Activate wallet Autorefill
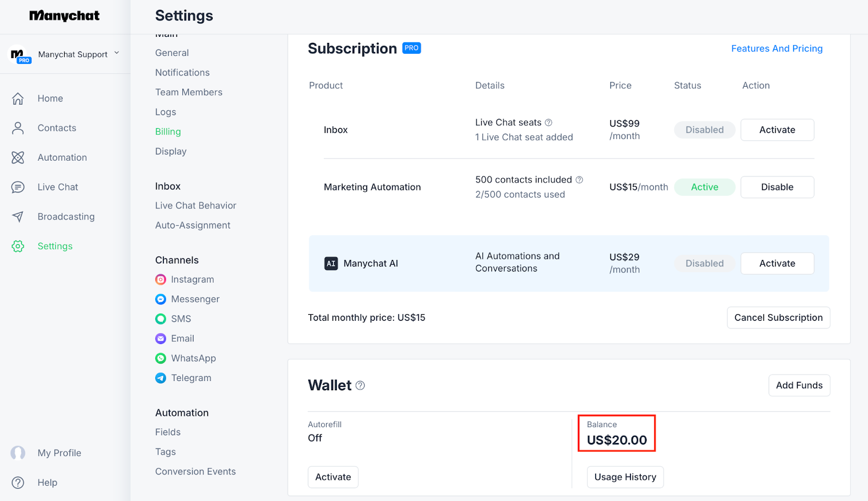 (x=333, y=477)
